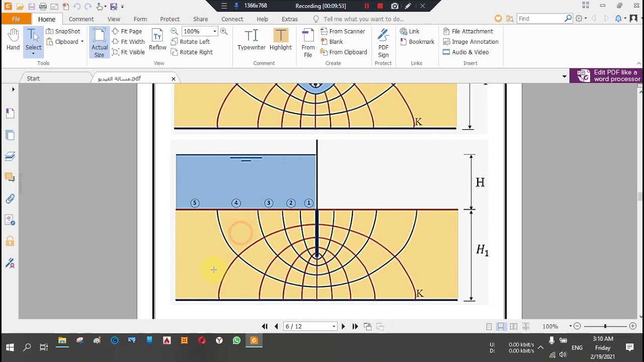The width and height of the screenshot is (644, 362).
Task: Create a Blank PDF
Action: [332, 42]
